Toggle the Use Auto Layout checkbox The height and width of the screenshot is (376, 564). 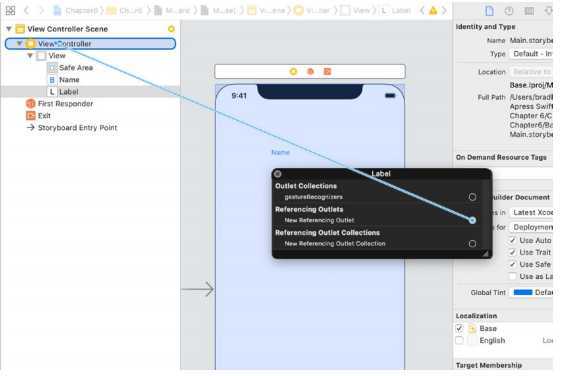point(513,240)
